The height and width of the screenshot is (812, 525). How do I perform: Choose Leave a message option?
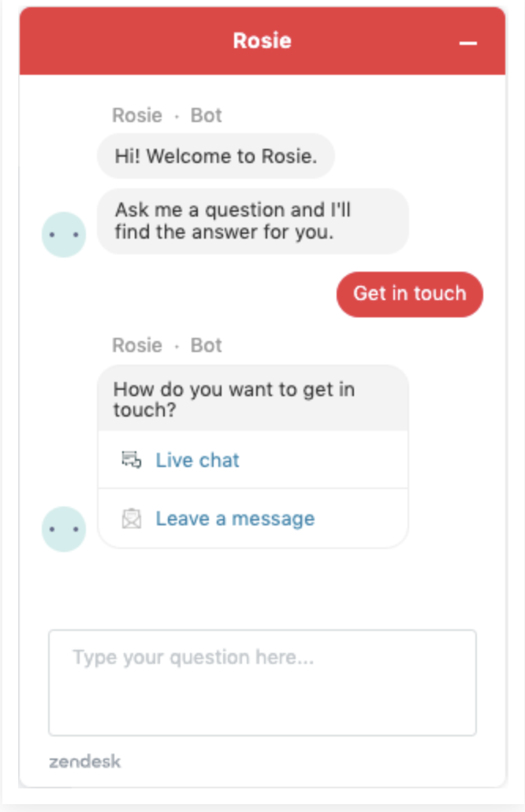pos(235,518)
